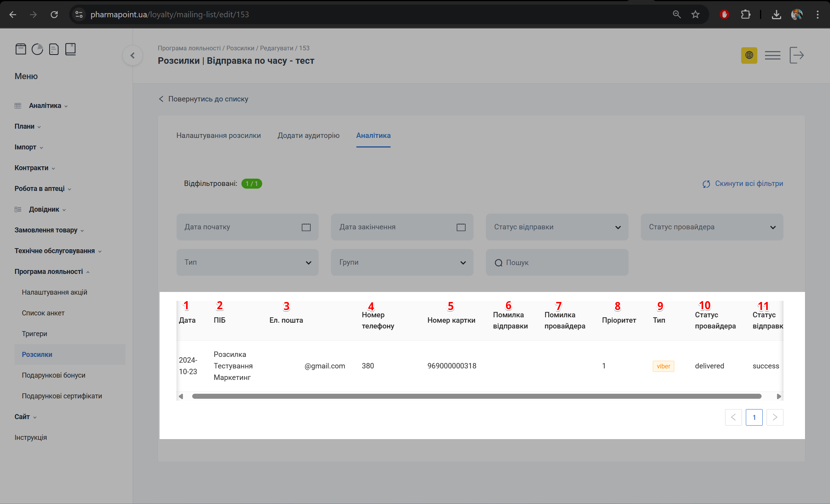830x504 pixels.
Task: Click the table horizontal scrollbar thumb
Action: pos(476,396)
